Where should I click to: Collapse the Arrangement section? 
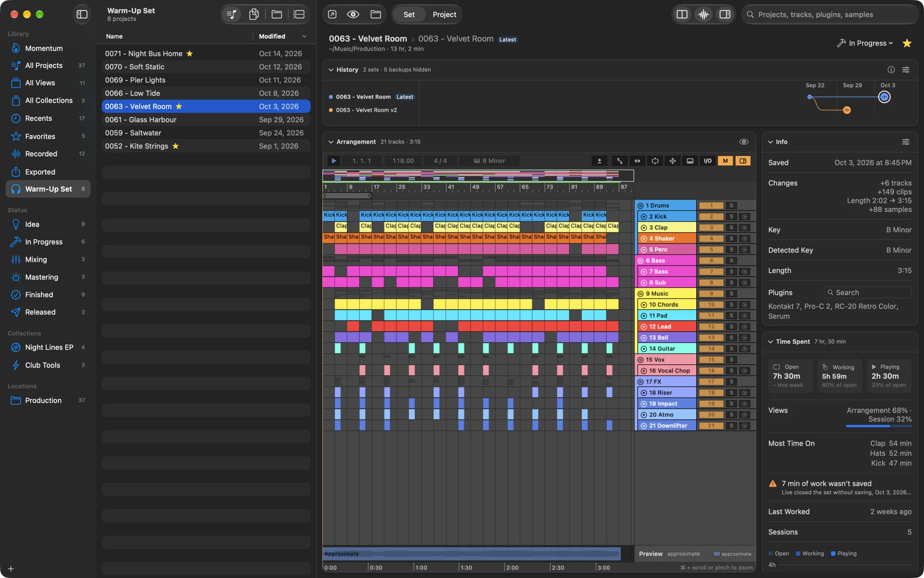click(x=330, y=142)
